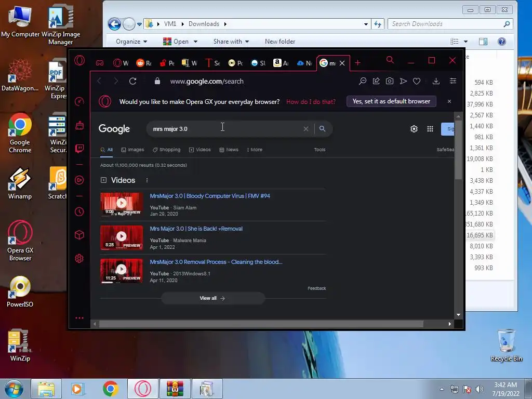Click the browser vertical scrollbar thumb
Viewport: 532px width, 399px height.
[458, 149]
